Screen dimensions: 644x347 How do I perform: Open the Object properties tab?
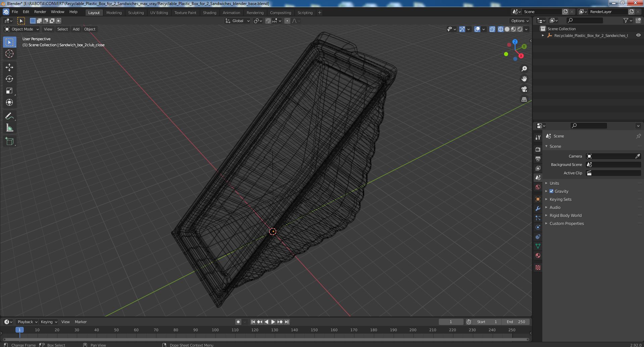click(538, 199)
